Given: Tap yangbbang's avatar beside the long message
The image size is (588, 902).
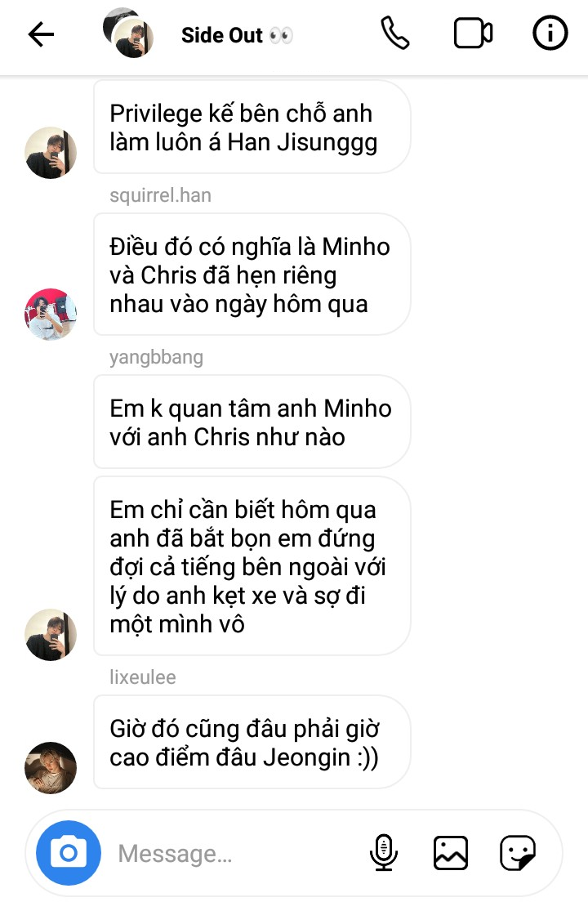Looking at the screenshot, I should pos(51,635).
